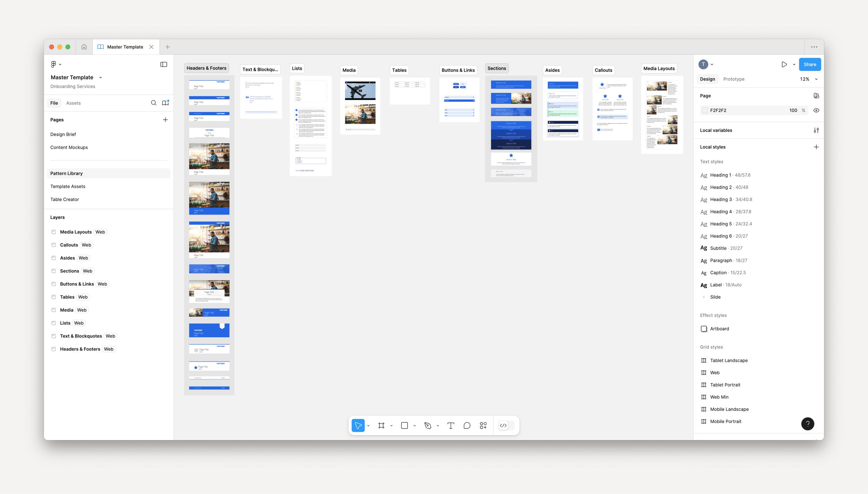The height and width of the screenshot is (494, 868).
Task: Switch to the Prototype tab
Action: [x=733, y=79]
